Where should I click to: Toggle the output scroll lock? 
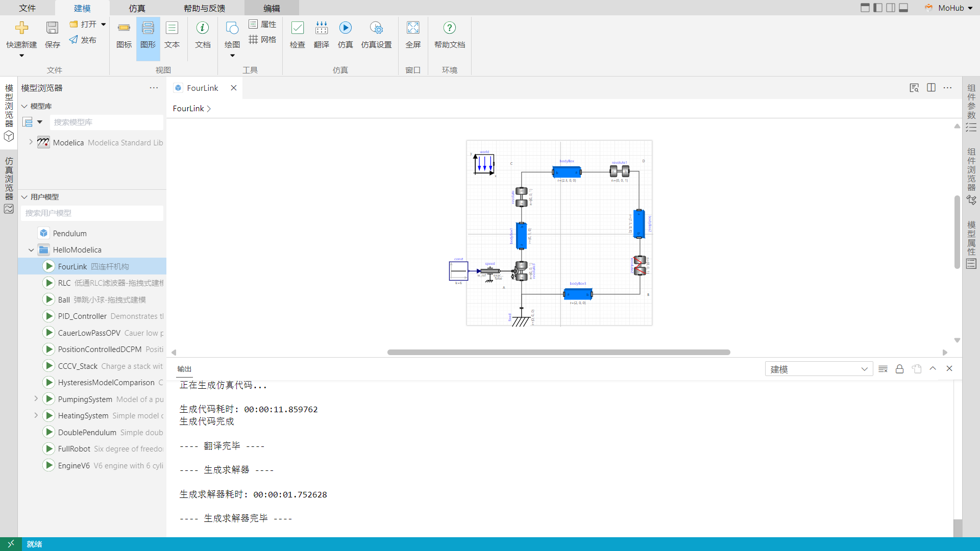click(899, 369)
